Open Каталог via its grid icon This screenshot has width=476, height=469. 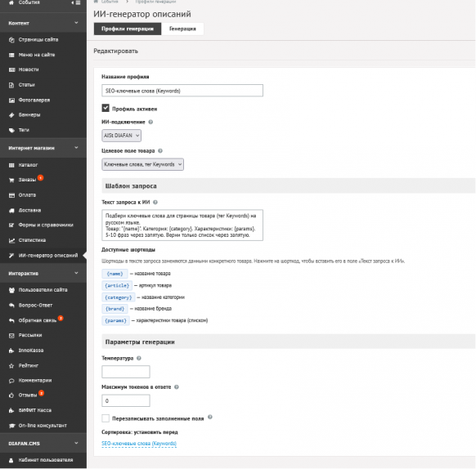coord(11,165)
